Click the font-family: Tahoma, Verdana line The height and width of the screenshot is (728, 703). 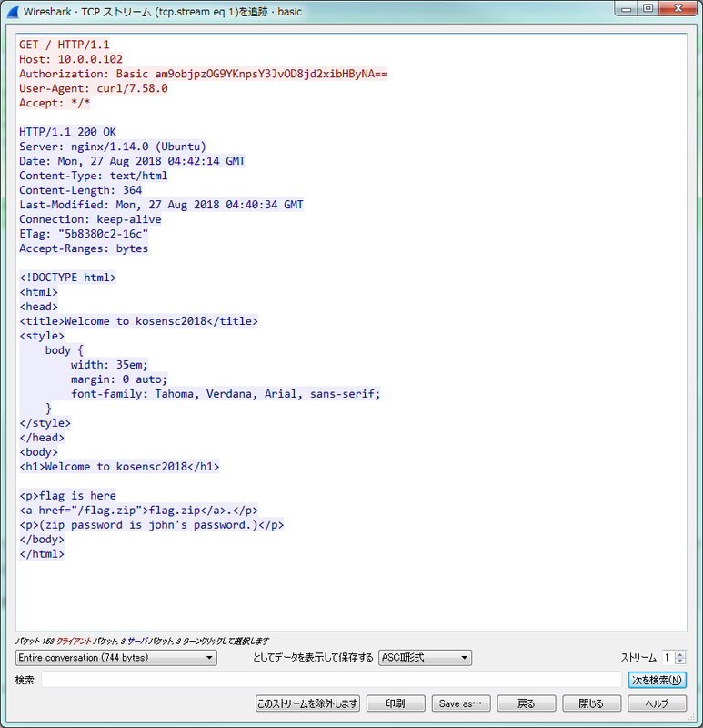click(x=226, y=394)
